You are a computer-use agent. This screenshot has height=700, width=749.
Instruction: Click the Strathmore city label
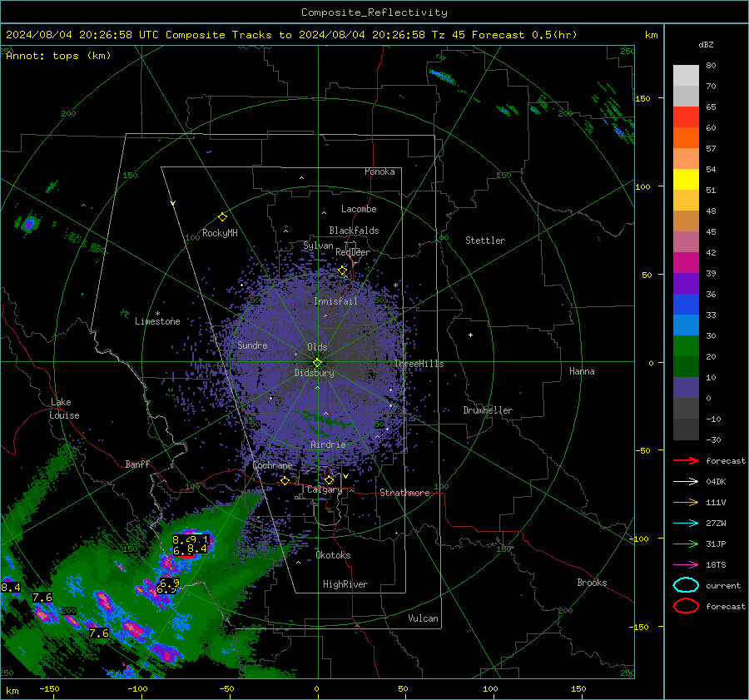[404, 493]
